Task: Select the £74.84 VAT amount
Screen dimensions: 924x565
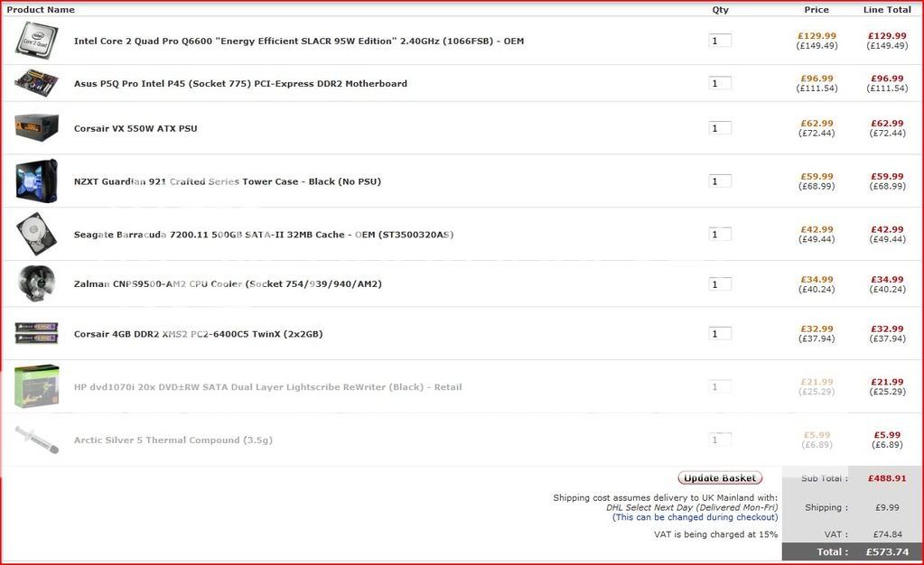Action: (x=888, y=534)
